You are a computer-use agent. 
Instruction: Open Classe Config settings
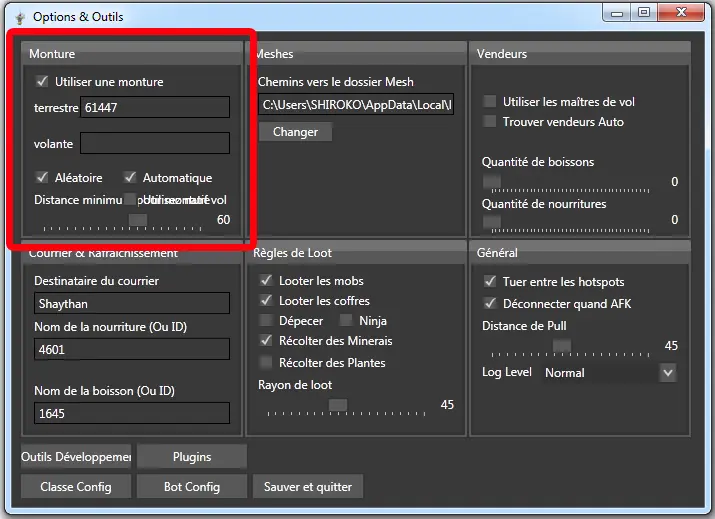coord(76,487)
